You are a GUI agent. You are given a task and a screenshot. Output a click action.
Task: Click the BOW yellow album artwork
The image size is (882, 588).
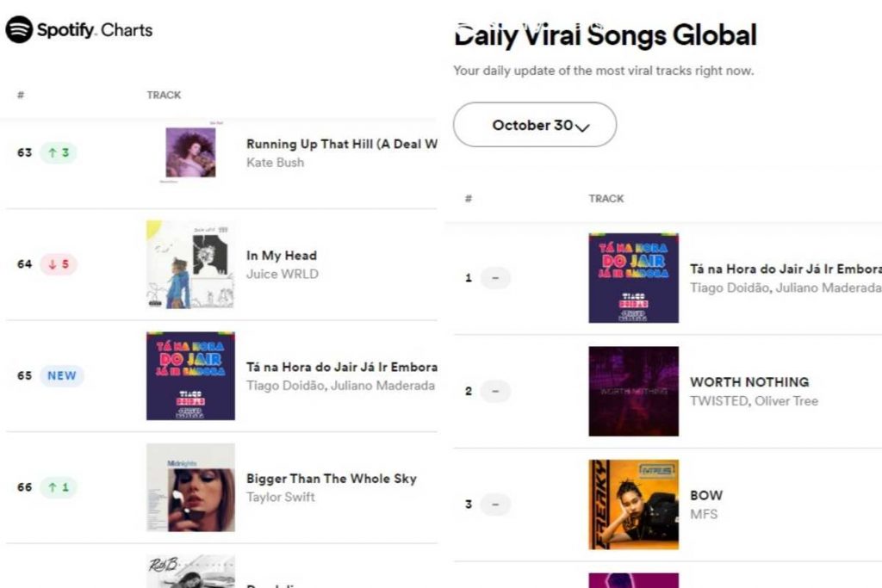(x=633, y=504)
